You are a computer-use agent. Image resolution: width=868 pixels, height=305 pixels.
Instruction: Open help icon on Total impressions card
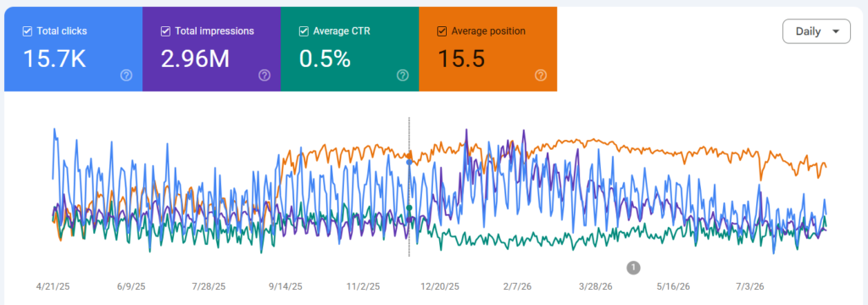tap(264, 75)
